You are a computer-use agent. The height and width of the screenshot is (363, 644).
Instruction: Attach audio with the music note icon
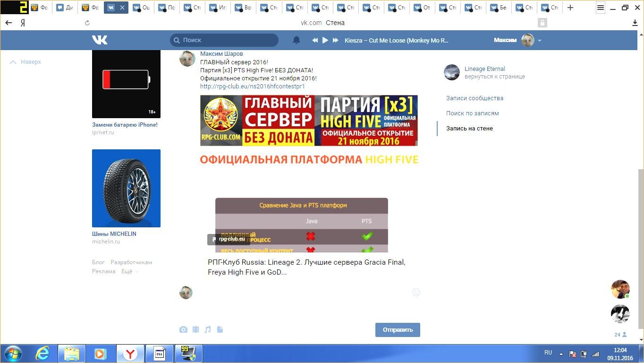208,329
